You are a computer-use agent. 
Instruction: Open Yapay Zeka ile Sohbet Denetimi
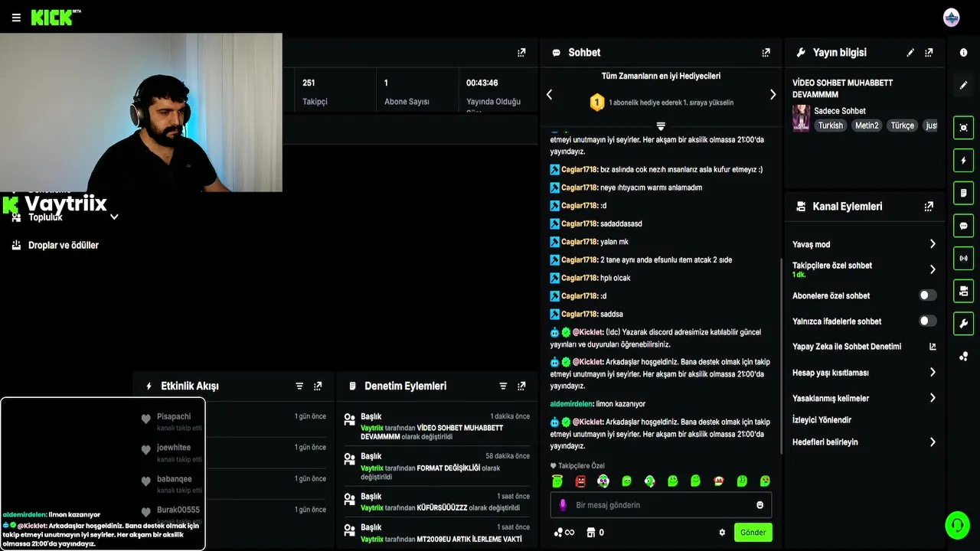click(864, 347)
